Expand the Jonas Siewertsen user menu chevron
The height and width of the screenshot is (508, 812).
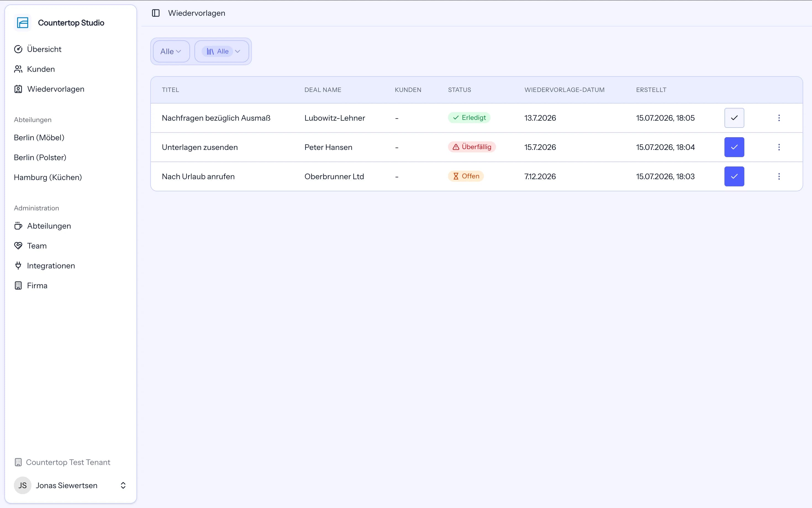click(x=123, y=485)
